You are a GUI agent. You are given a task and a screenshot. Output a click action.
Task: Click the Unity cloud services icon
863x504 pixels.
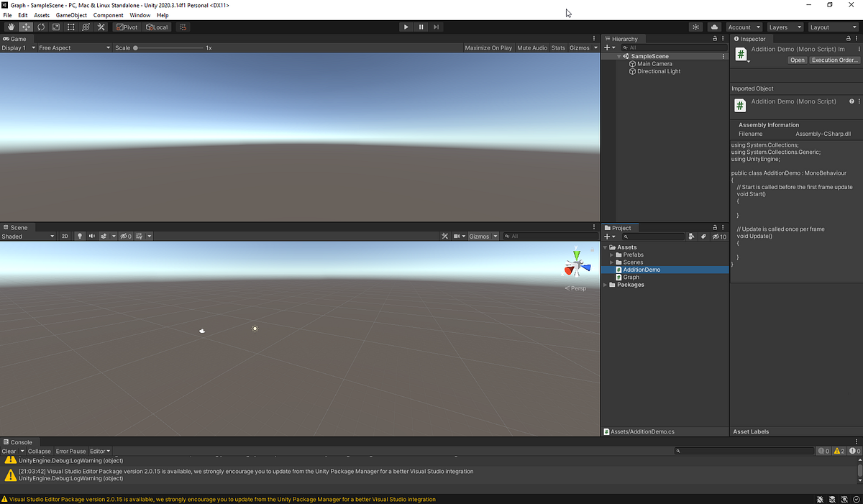[713, 27]
